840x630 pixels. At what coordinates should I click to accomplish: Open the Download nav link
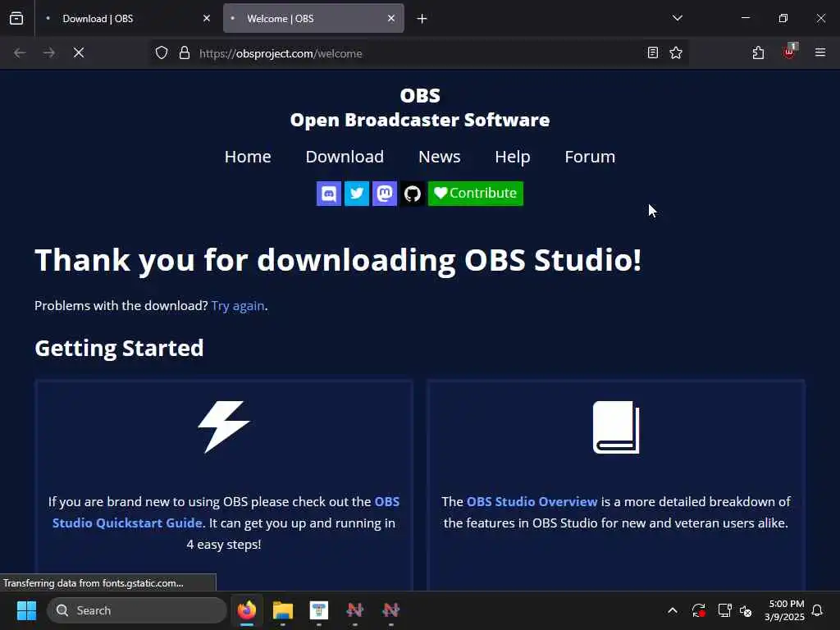point(345,157)
